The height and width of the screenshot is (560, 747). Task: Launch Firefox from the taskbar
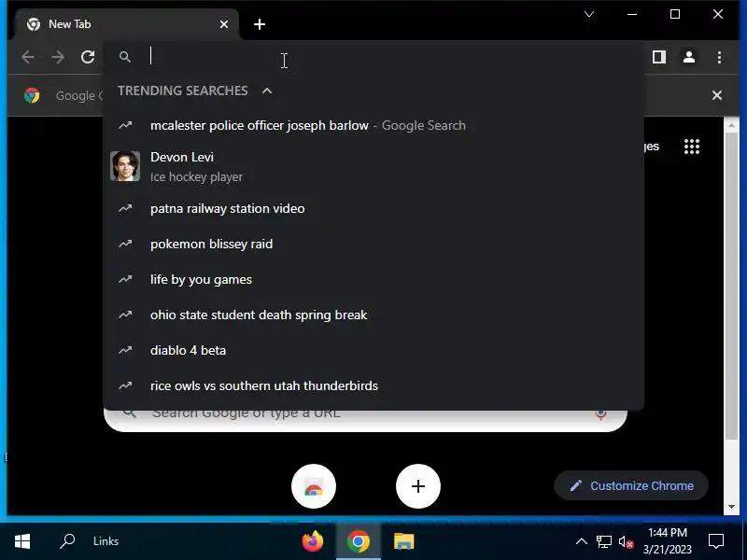313,541
